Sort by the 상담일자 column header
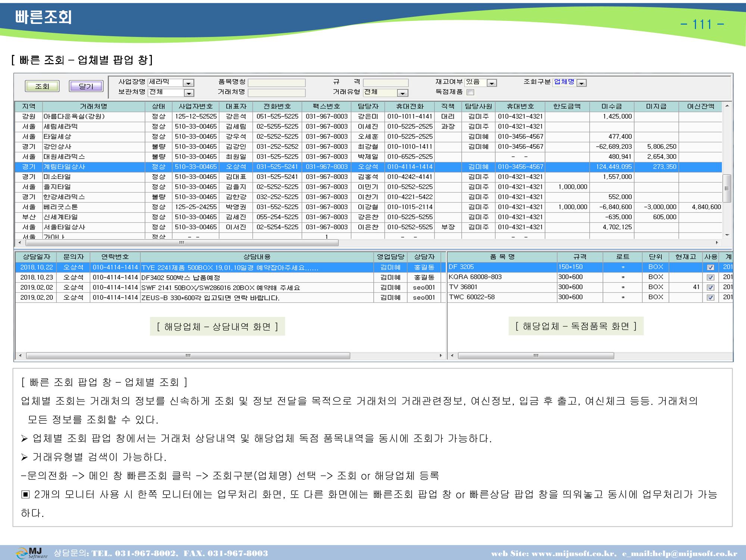This screenshot has height=560, width=746. 36,257
